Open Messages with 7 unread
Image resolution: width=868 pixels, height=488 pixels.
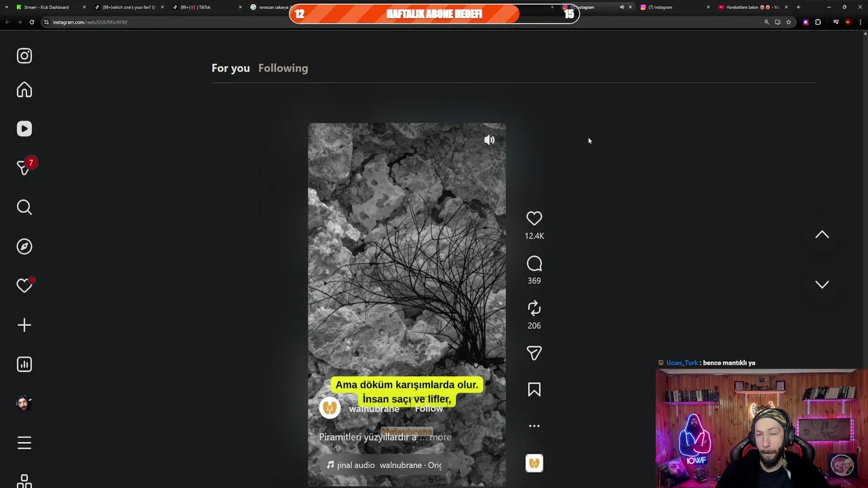(24, 167)
